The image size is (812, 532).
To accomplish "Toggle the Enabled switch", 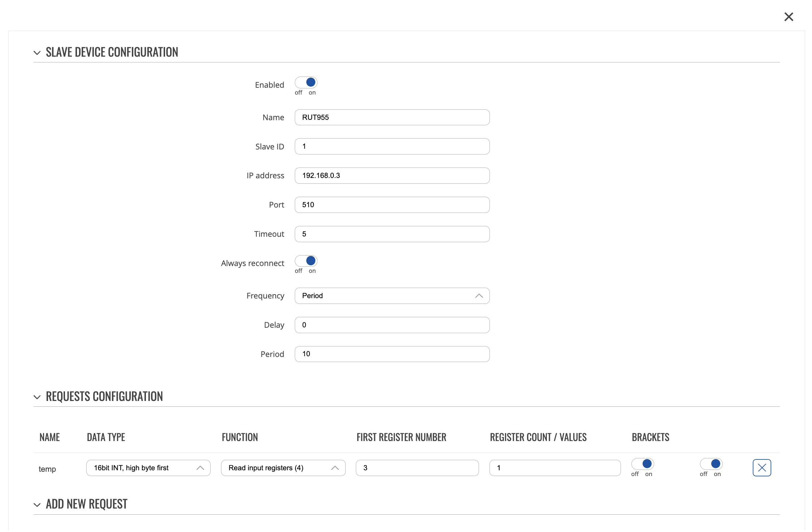I will click(306, 83).
